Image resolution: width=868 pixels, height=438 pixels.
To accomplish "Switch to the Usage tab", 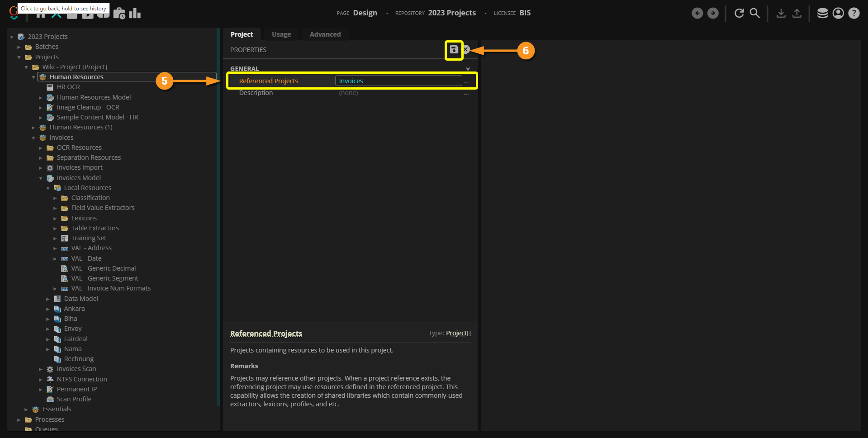I will 281,34.
